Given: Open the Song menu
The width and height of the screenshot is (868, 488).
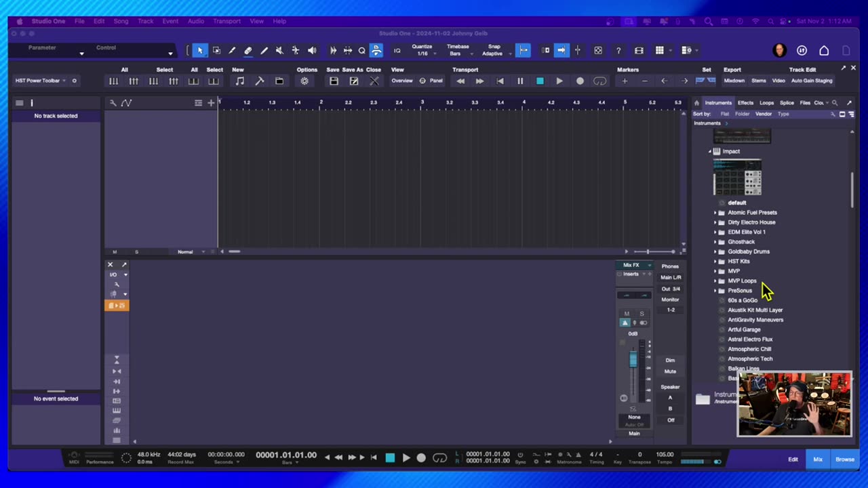Looking at the screenshot, I should [x=121, y=21].
